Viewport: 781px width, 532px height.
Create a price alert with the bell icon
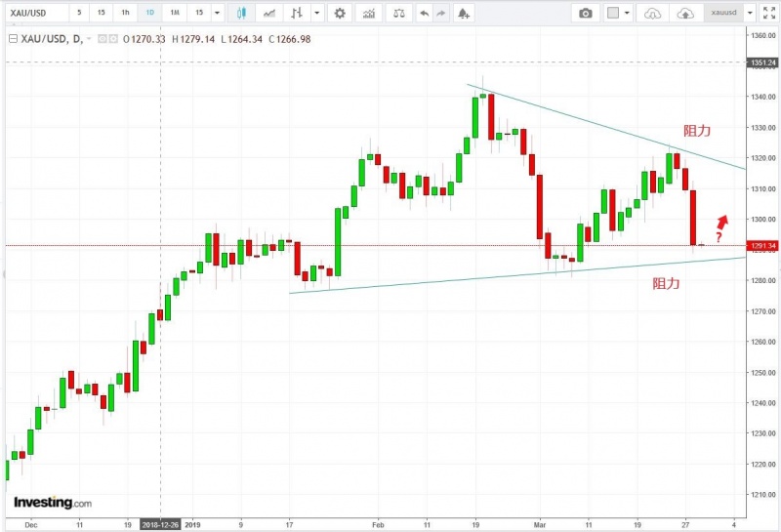click(x=463, y=14)
